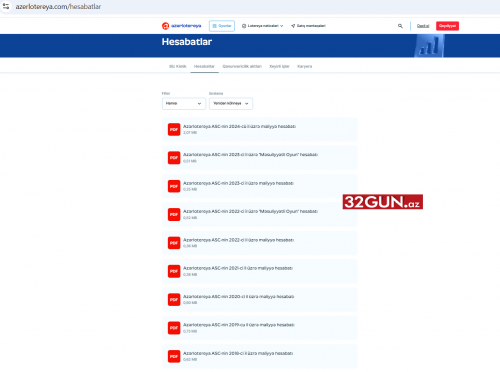Go to Satış məntəqələri sales points
Image resolution: width=500 pixels, height=372 pixels.
[308, 26]
